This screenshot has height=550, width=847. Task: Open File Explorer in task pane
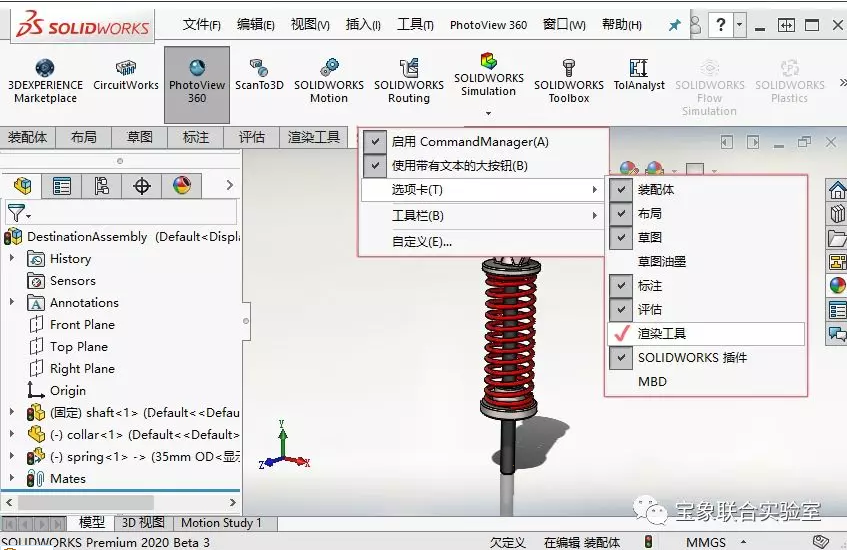point(837,238)
